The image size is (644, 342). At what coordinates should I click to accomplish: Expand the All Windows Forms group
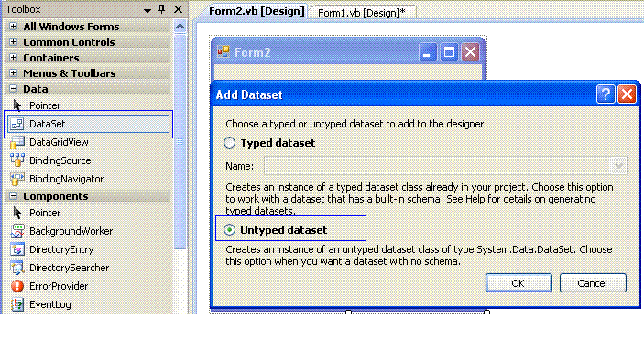(x=13, y=27)
